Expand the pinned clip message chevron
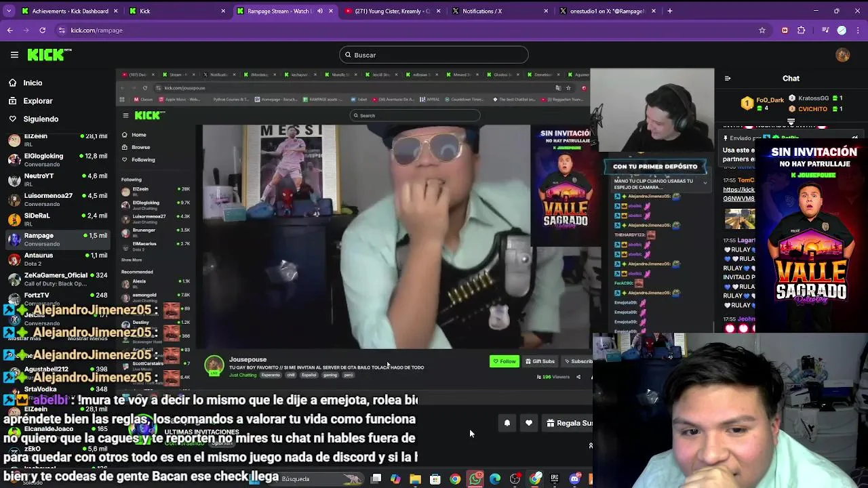 [x=705, y=182]
